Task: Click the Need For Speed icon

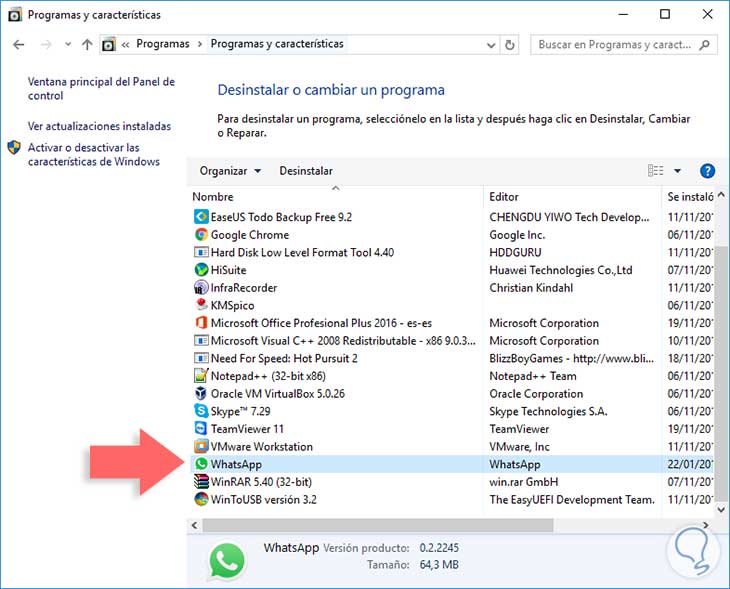Action: point(201,359)
